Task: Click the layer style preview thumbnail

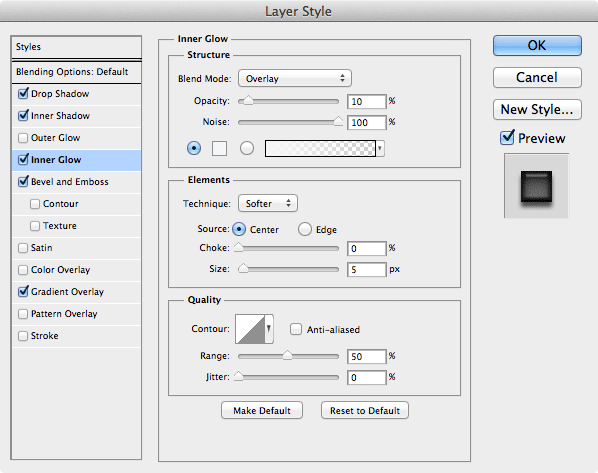Action: pos(536,186)
